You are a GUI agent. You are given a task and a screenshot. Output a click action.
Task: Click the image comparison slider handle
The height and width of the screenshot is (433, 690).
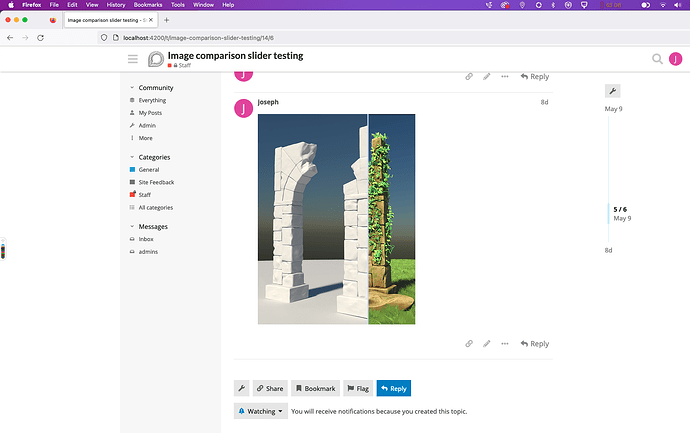(368, 219)
